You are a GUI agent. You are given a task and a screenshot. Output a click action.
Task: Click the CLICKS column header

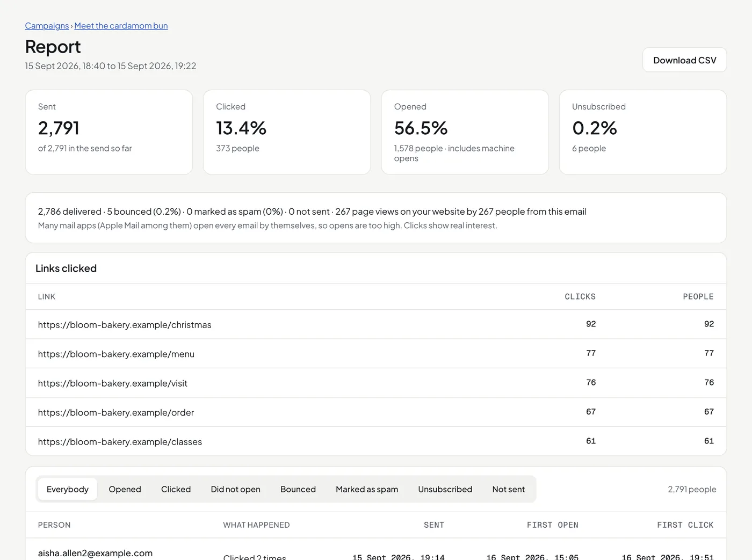tap(580, 296)
